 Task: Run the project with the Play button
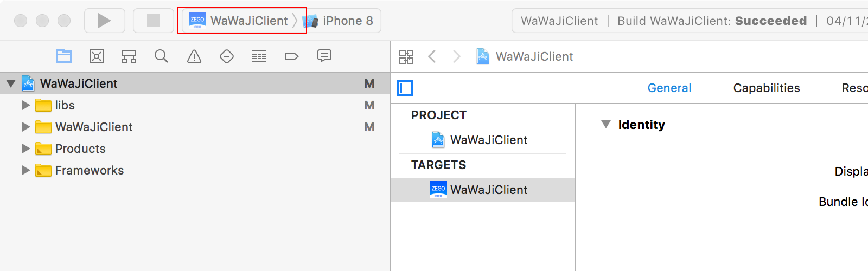point(105,21)
